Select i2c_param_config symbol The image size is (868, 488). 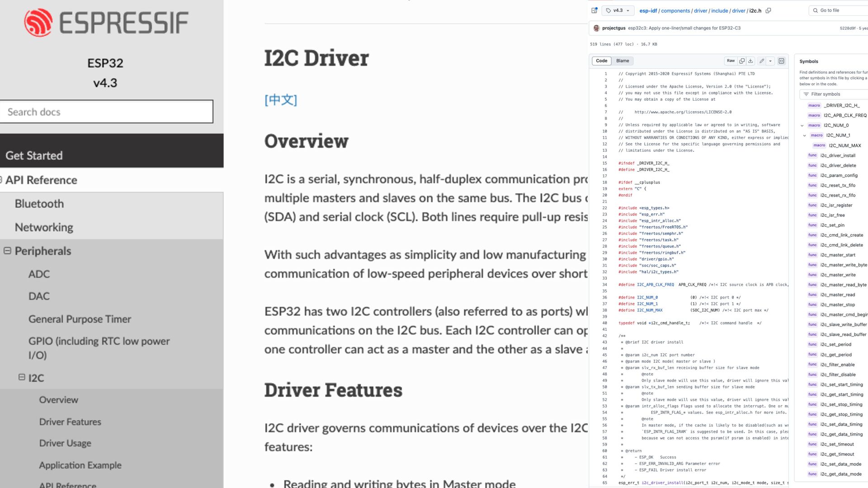(x=839, y=175)
